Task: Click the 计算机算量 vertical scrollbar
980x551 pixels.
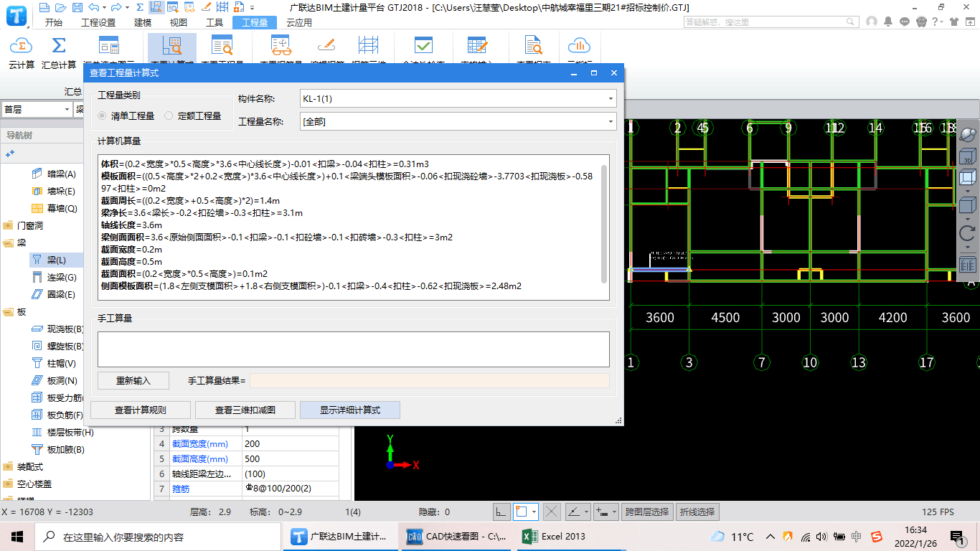Action: click(x=604, y=224)
